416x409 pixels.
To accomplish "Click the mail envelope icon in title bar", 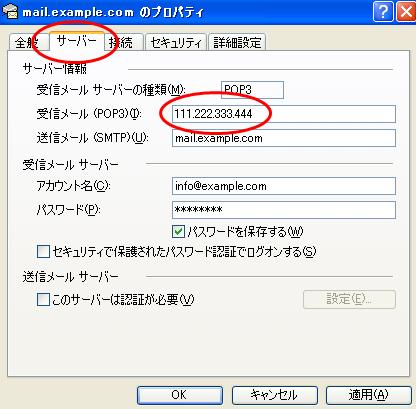I will pyautogui.click(x=9, y=11).
